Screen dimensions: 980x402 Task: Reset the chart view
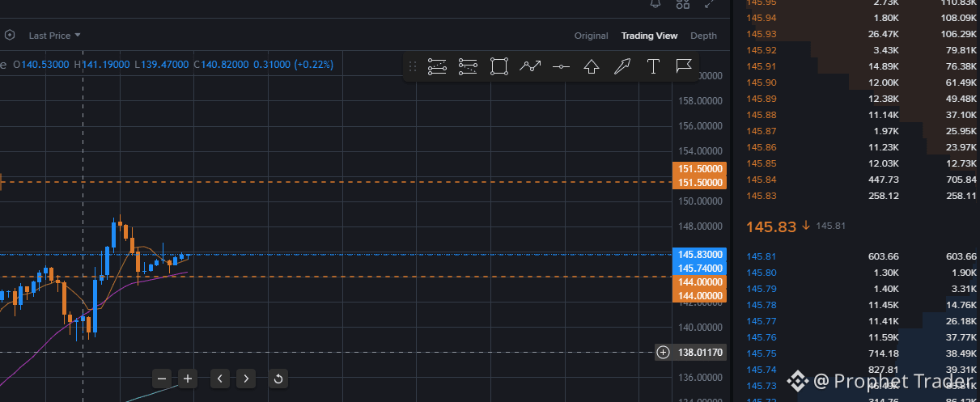[x=278, y=378]
